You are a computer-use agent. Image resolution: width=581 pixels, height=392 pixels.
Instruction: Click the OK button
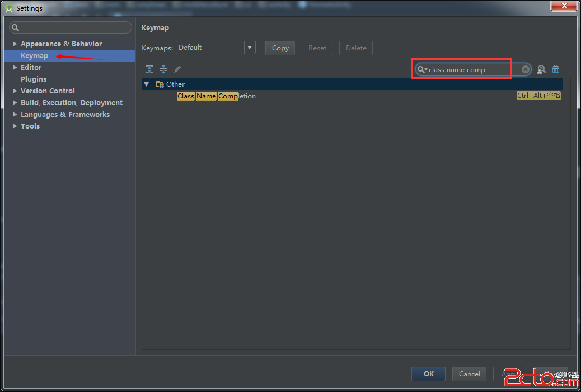pyautogui.click(x=428, y=374)
